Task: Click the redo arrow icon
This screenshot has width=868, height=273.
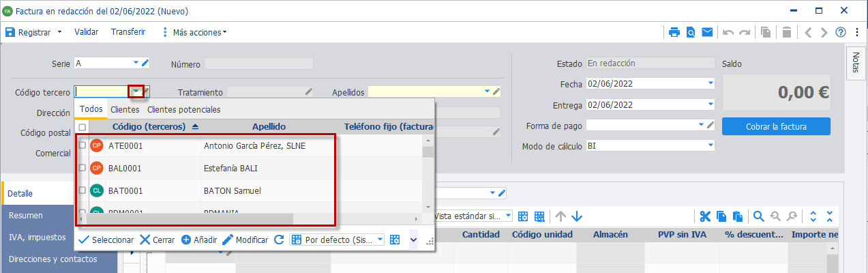Action: point(745,32)
